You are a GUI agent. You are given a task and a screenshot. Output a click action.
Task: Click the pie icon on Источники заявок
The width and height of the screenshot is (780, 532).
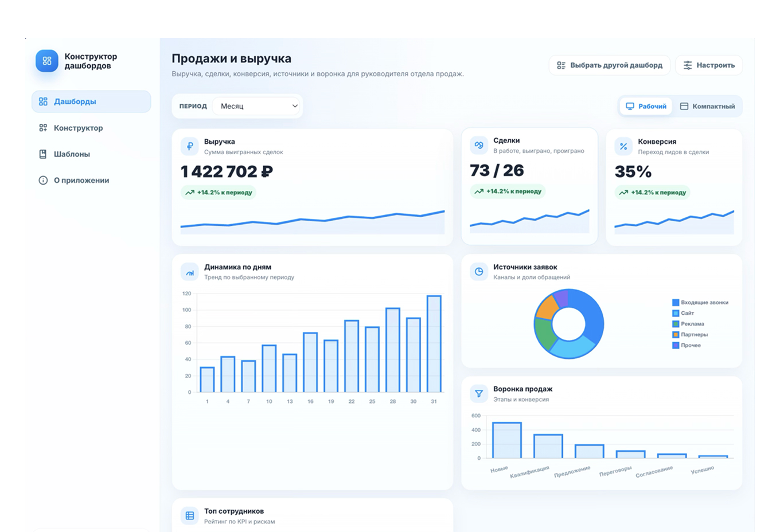click(479, 272)
